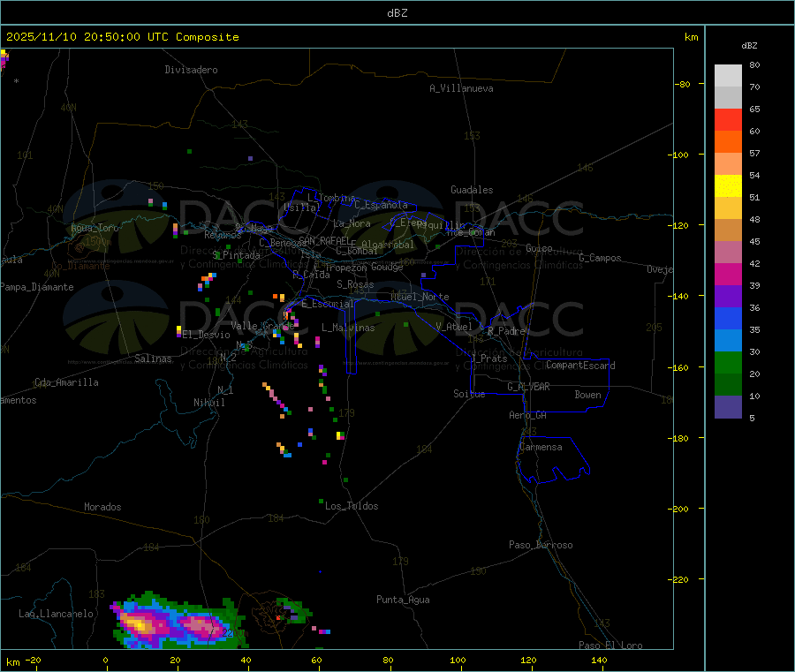Click the Valle_Grande label
The image size is (795, 672).
[x=262, y=326]
